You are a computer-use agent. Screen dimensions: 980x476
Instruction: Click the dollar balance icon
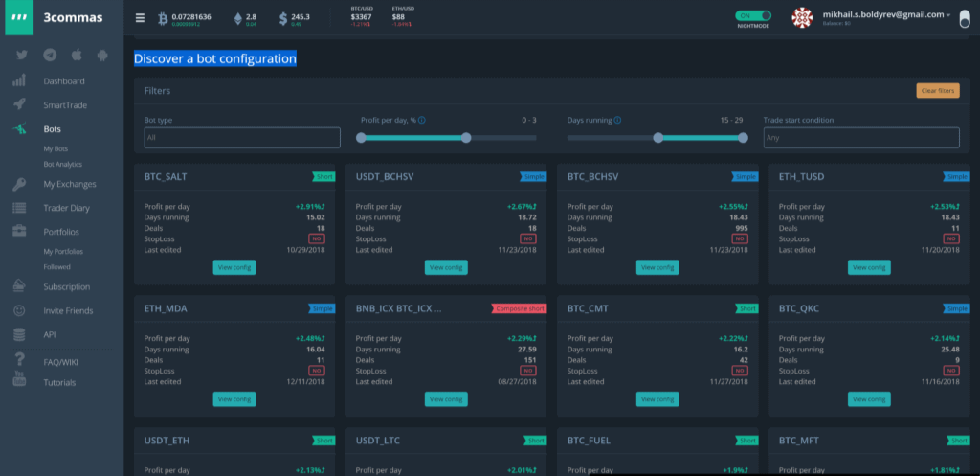[x=283, y=19]
